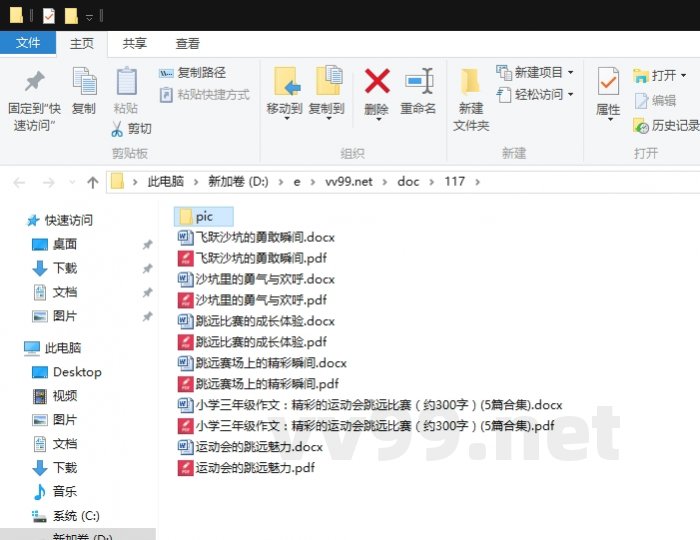Viewport: 700px width, 540px height.
Task: Select 沙坑里的勇气与欢呼.docx file
Action: pyautogui.click(x=256, y=279)
